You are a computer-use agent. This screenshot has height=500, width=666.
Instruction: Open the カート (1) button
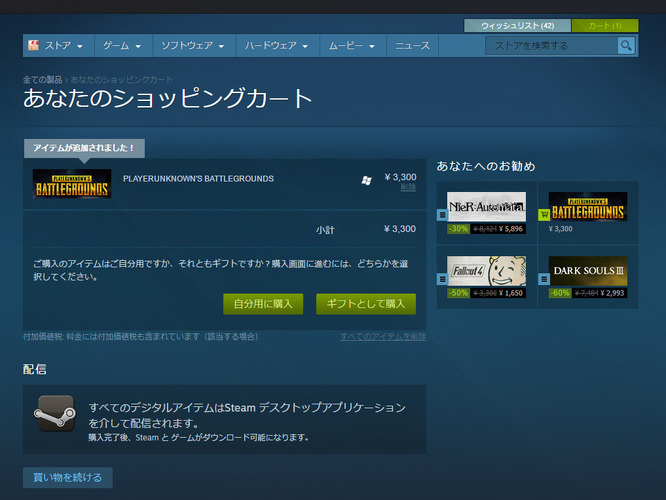click(605, 25)
